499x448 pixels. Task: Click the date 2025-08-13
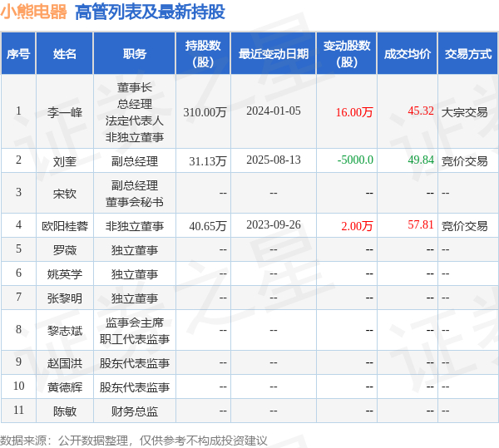pyautogui.click(x=274, y=160)
